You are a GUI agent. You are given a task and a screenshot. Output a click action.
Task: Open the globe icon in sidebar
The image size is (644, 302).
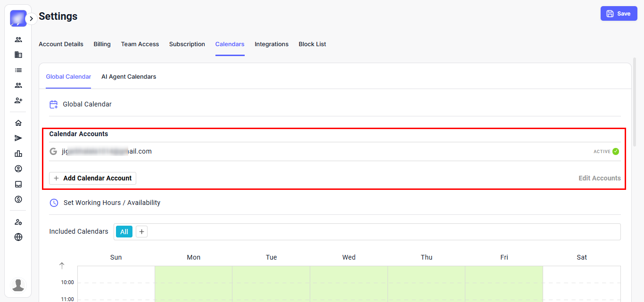tap(18, 237)
